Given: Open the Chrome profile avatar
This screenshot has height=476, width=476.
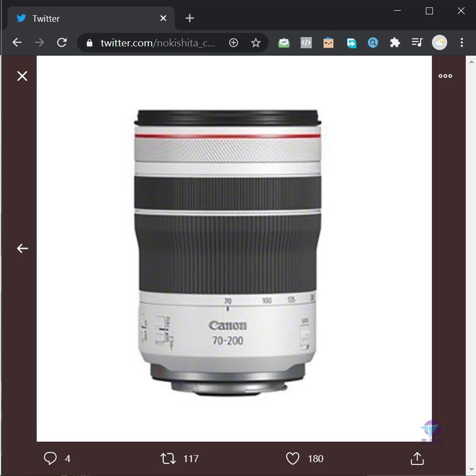Looking at the screenshot, I should pyautogui.click(x=439, y=42).
